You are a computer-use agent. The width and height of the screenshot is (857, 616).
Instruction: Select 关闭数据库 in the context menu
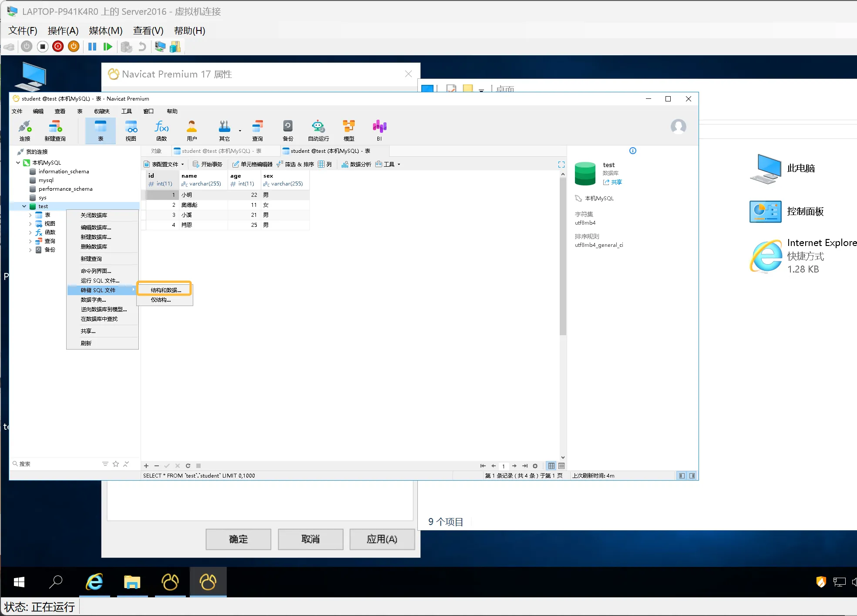point(103,215)
